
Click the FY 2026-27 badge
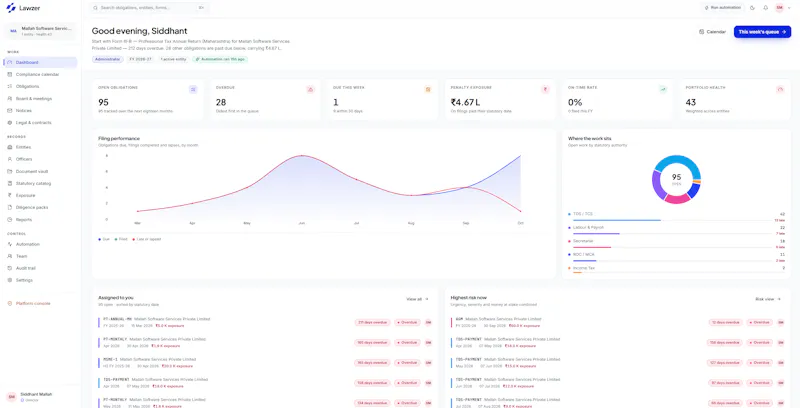click(140, 59)
